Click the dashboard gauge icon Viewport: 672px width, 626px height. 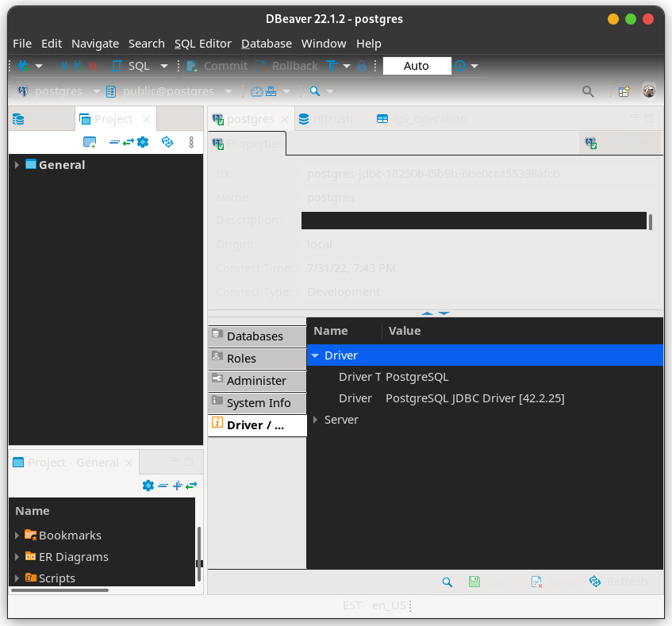tap(257, 90)
